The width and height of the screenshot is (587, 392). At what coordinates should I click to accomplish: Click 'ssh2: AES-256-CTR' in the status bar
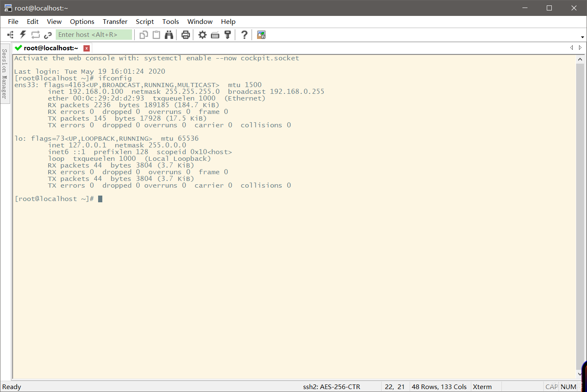click(x=332, y=387)
